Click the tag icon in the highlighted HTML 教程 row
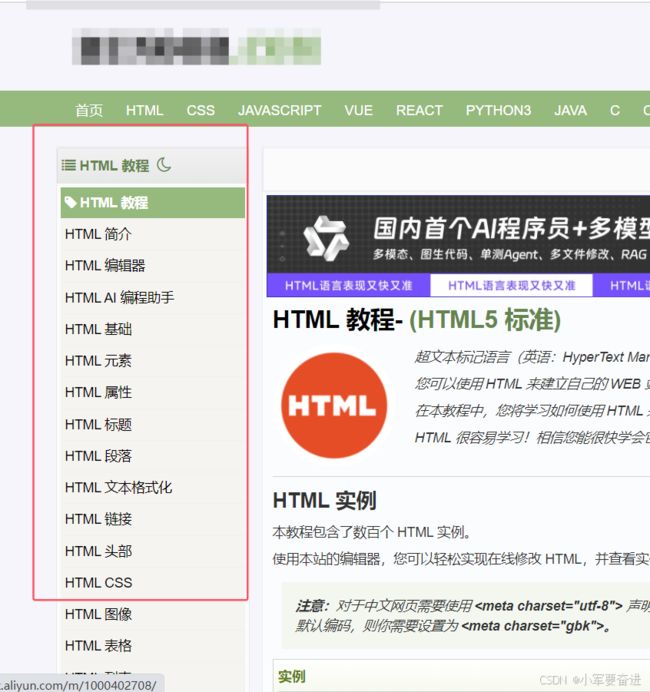Image resolution: width=650 pixels, height=692 pixels. pyautogui.click(x=70, y=203)
